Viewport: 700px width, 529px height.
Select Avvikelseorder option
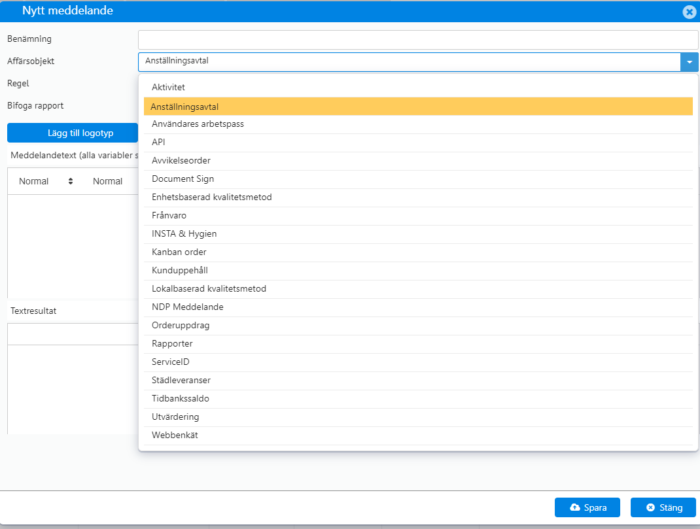click(x=418, y=161)
